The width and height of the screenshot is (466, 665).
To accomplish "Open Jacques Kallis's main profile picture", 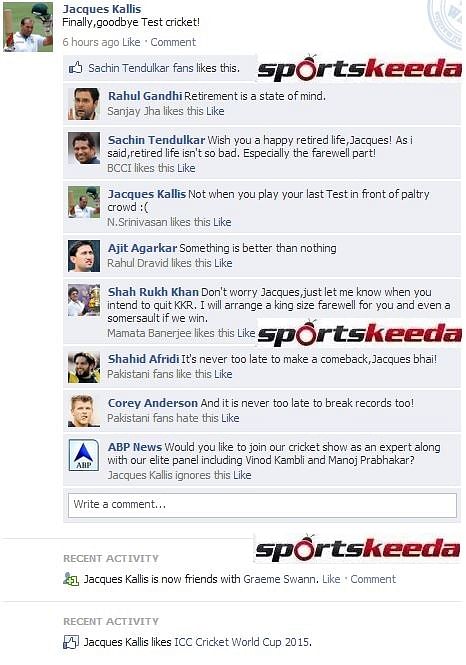I will click(x=28, y=27).
